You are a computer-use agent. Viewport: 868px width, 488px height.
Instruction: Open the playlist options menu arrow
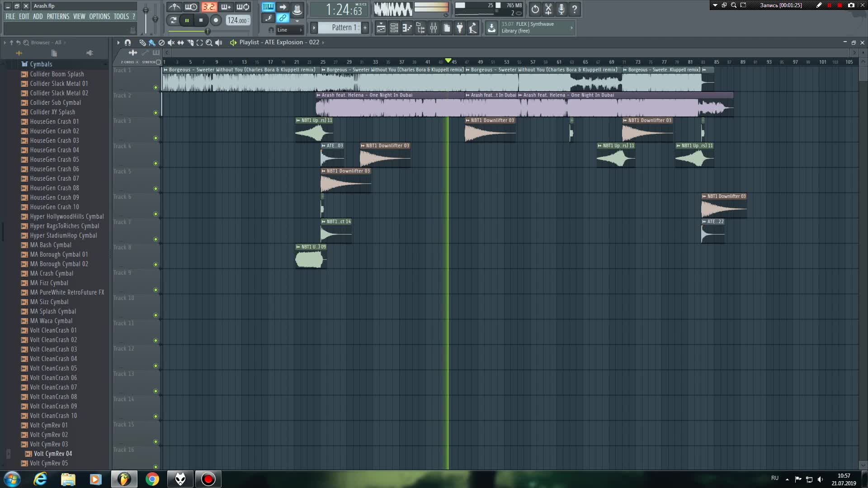[x=118, y=42]
